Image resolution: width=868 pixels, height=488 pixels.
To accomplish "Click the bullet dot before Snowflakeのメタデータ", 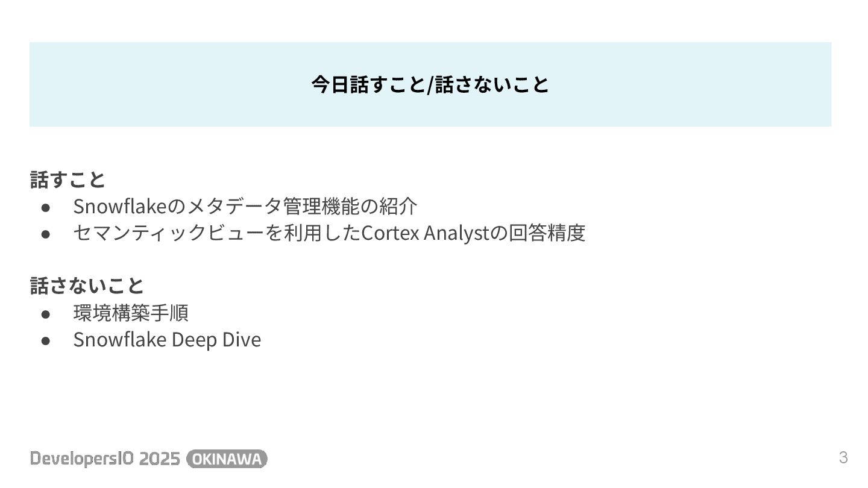I will tap(45, 207).
